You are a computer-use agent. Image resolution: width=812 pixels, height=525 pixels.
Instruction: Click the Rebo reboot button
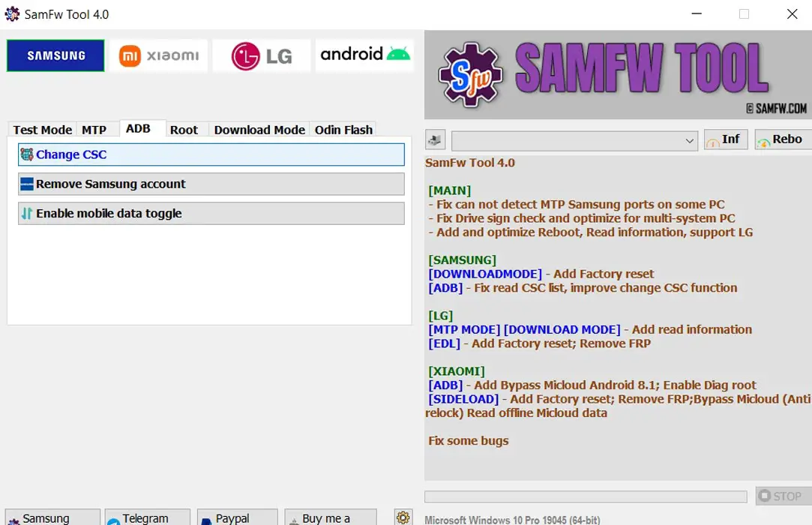coord(783,139)
